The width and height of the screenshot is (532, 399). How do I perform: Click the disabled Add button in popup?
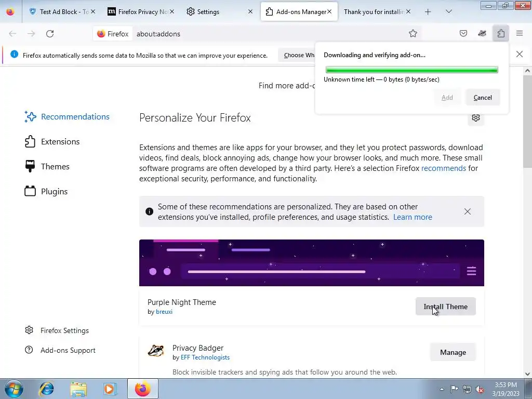(x=447, y=98)
